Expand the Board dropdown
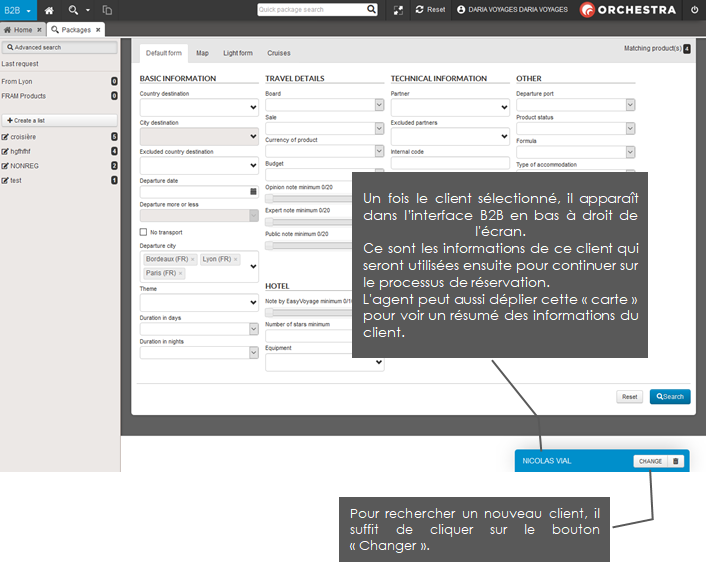This screenshot has width=706, height=562. (x=324, y=104)
